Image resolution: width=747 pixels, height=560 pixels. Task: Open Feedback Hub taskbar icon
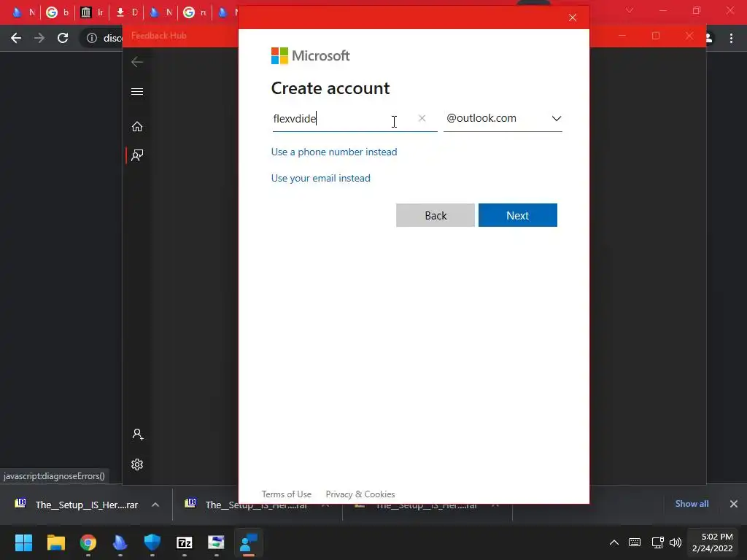249,542
